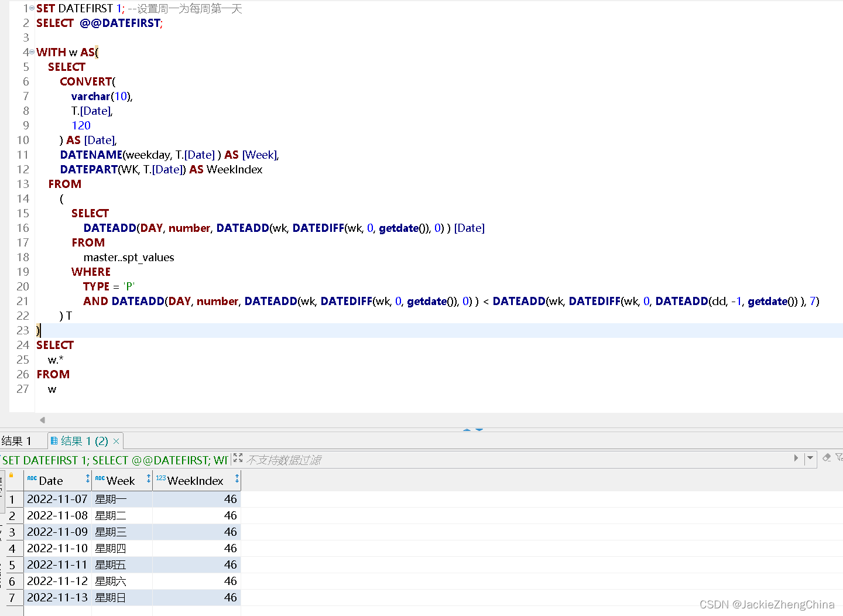Screen dimensions: 843x616
Task: Click the lock icon in grid corner
Action: click(x=11, y=475)
